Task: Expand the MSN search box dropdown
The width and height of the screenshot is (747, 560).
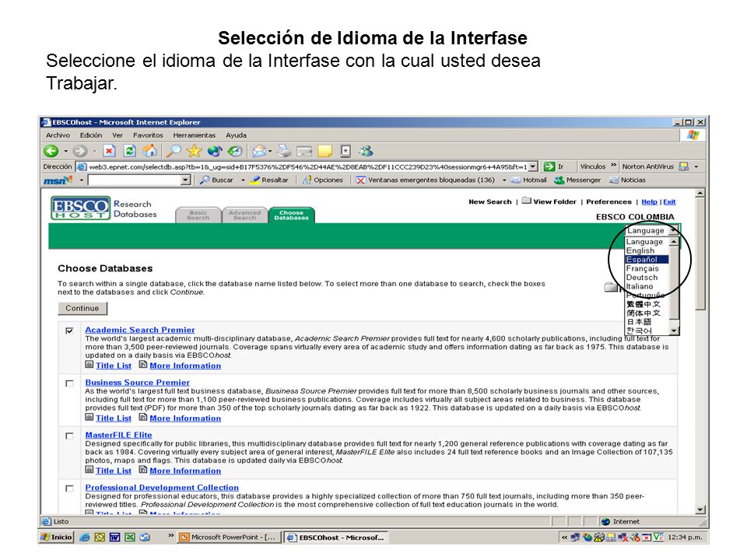Action: [186, 180]
